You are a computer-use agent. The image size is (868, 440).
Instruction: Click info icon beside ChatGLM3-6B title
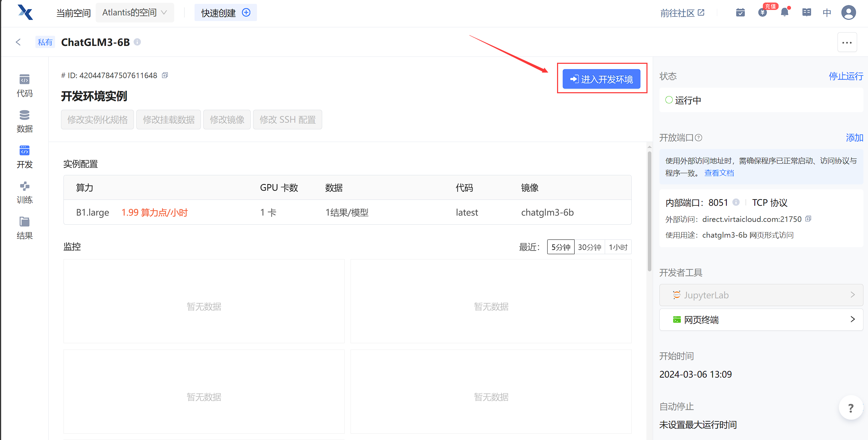(x=137, y=42)
